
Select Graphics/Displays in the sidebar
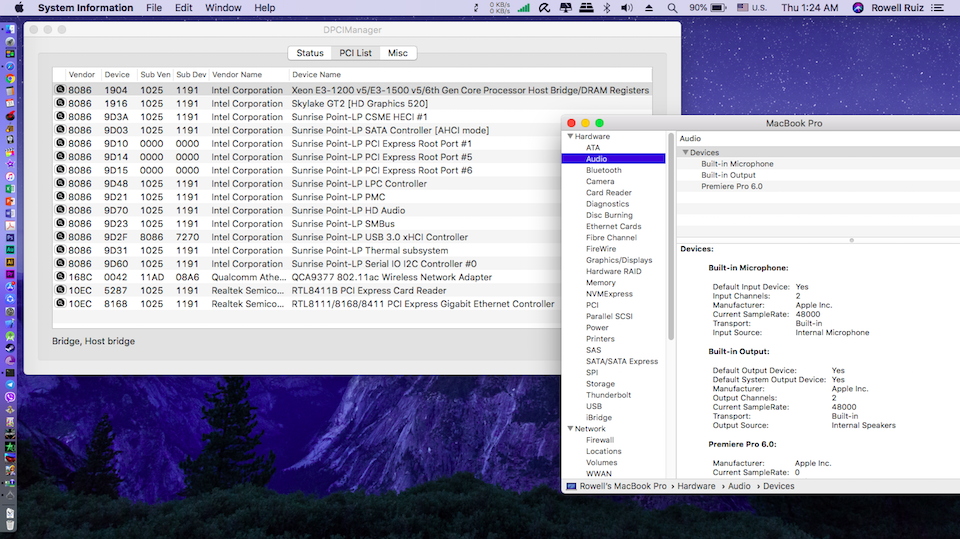(619, 260)
